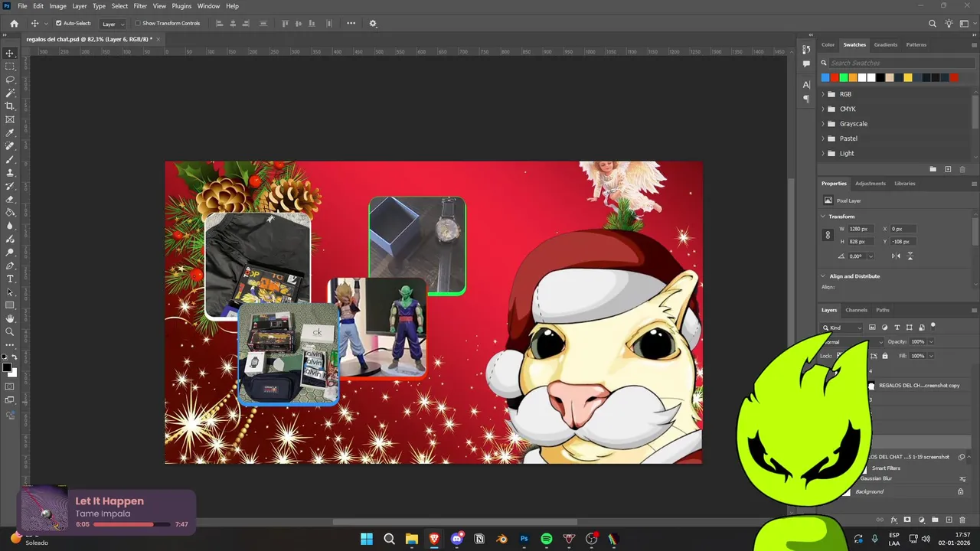The image size is (980, 551).
Task: Toggle Quick Mask mode
Action: pos(10,386)
